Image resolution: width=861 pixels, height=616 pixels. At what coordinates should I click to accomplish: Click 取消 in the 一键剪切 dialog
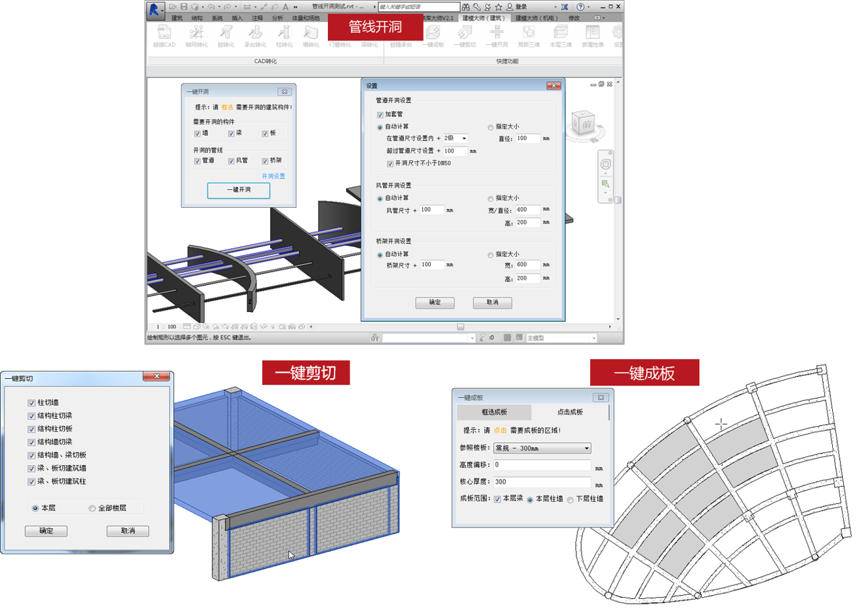coord(128,531)
